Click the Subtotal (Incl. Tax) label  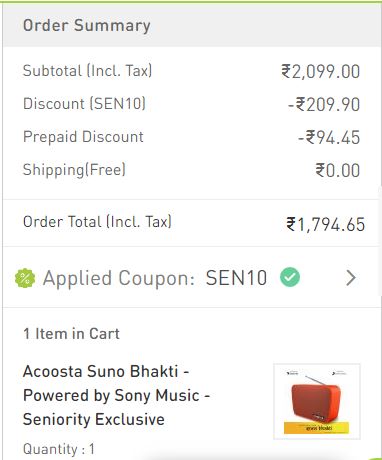click(87, 71)
